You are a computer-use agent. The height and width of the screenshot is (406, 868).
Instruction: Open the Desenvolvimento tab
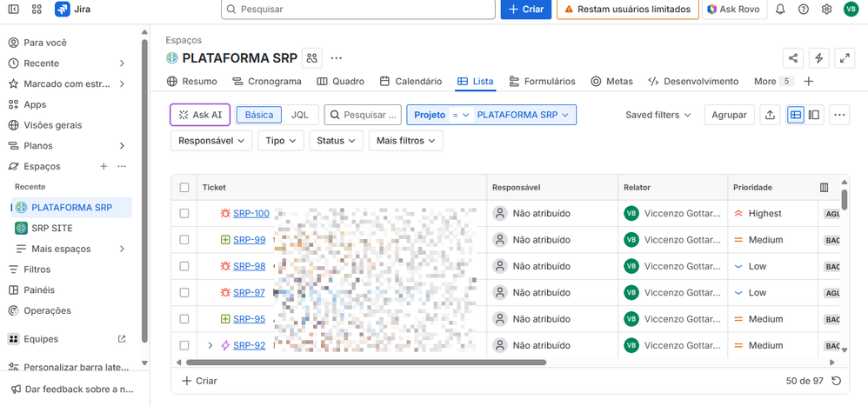coord(693,82)
